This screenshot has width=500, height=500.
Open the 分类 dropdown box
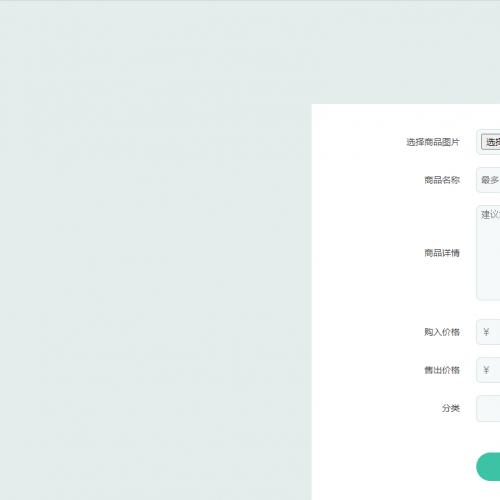pyautogui.click(x=488, y=408)
